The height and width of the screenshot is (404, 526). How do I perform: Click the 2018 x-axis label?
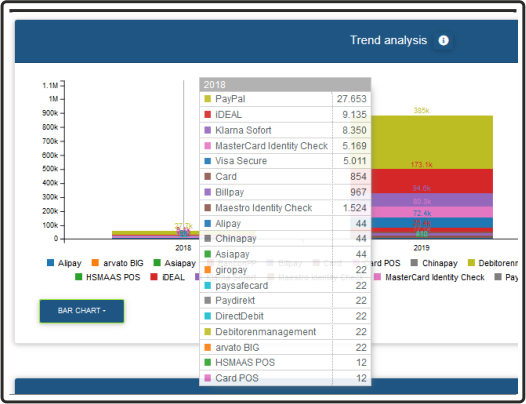[183, 248]
